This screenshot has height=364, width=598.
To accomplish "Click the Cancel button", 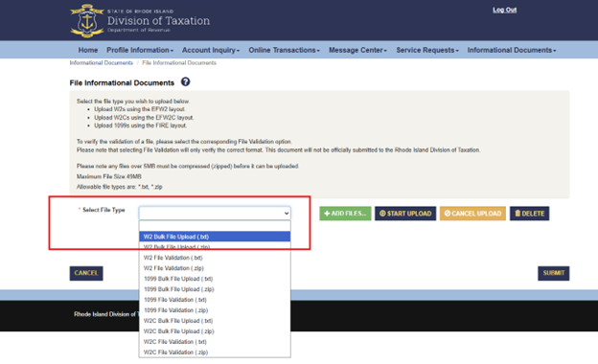I will 86,273.
